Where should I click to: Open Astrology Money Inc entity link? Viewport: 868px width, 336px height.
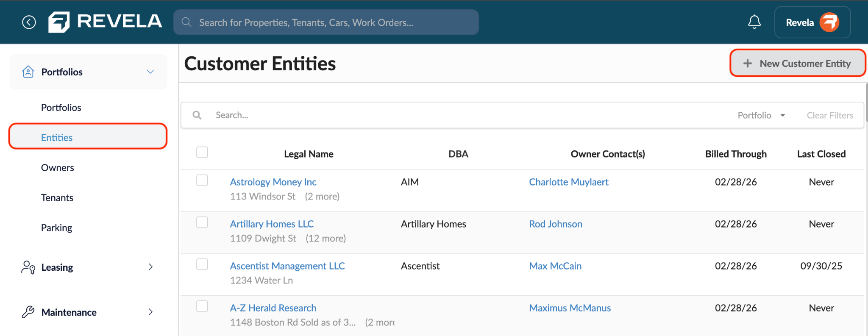[x=273, y=182]
